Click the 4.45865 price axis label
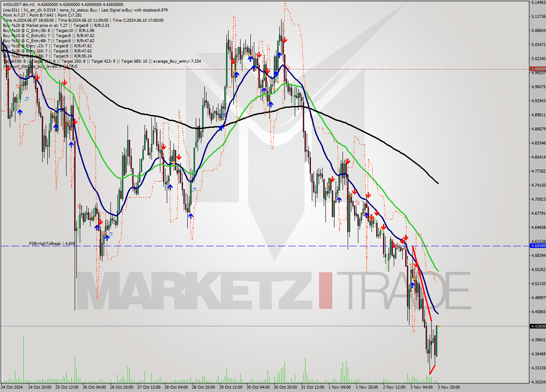 [x=538, y=312]
